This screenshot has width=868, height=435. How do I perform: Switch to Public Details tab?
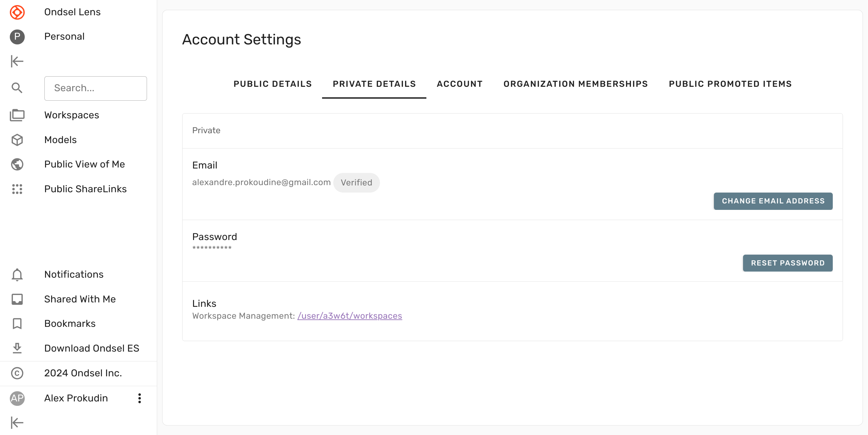272,84
